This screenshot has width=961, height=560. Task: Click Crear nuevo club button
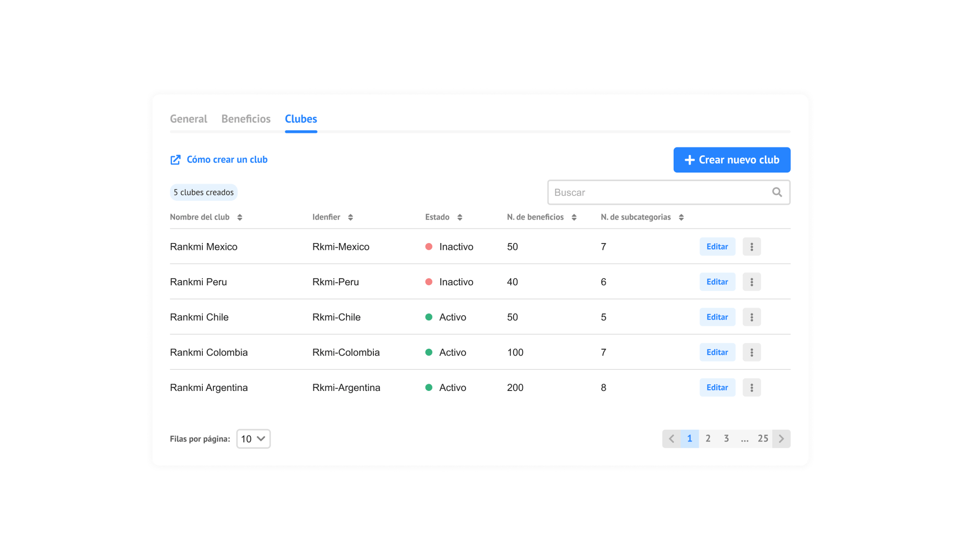point(731,160)
